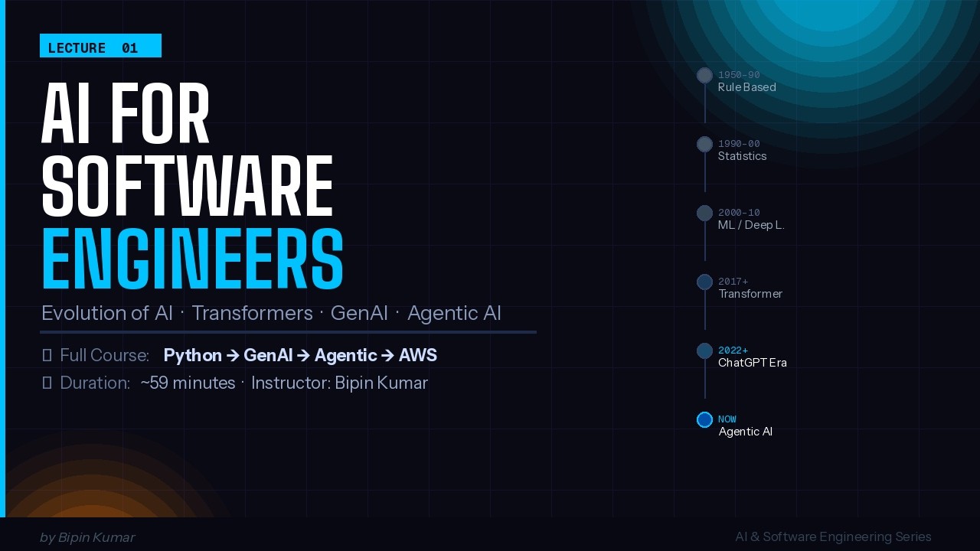Click the '2022+' year text

pyautogui.click(x=733, y=350)
